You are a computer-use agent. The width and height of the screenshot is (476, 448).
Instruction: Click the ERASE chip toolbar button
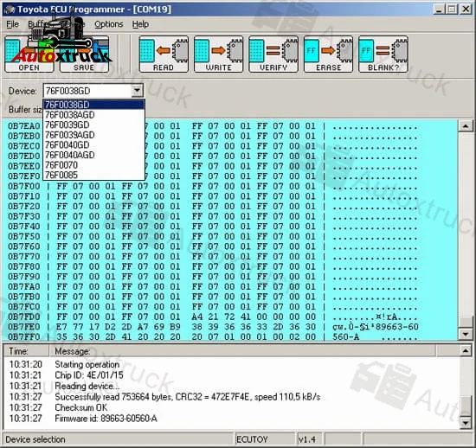328,54
